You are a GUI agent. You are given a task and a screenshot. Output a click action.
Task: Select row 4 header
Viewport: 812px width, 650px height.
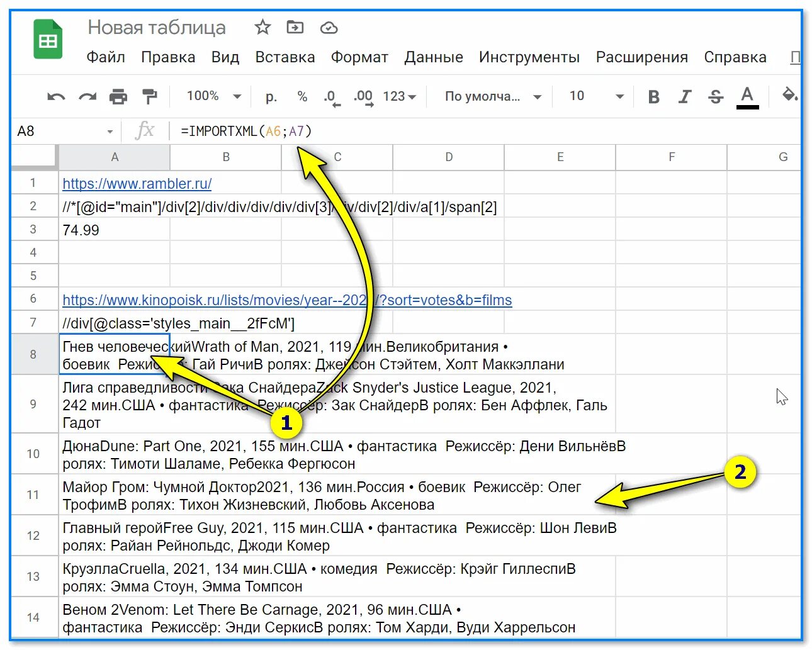pos(33,253)
